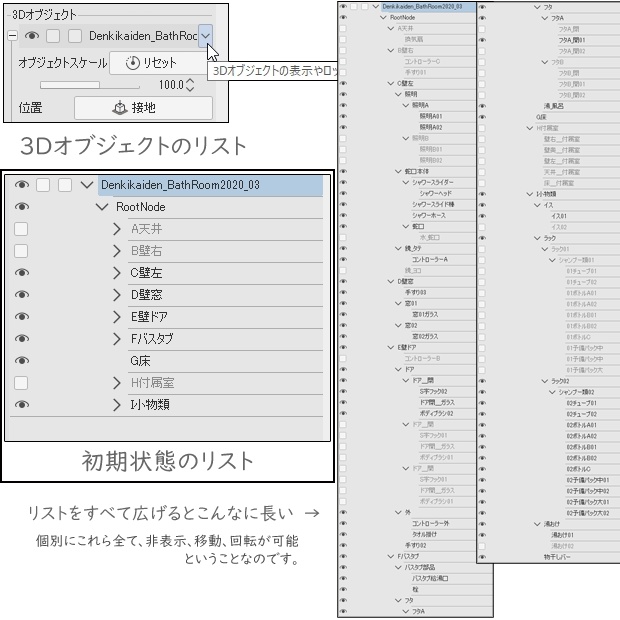Hide G床 with eye in initial list
Screen dimensions: 620x620
pyautogui.click(x=22, y=361)
